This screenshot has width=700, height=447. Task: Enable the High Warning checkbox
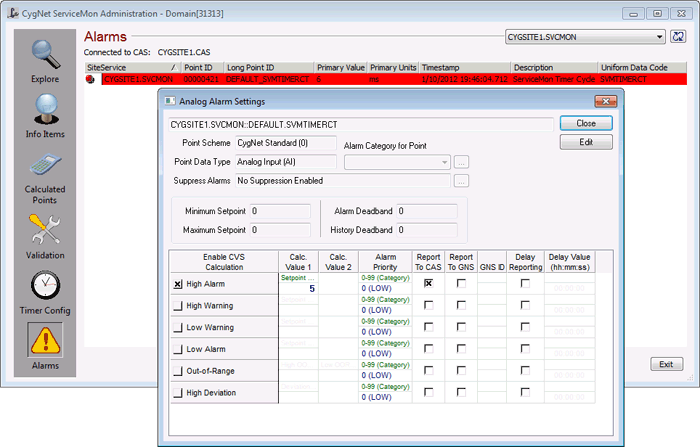click(178, 306)
